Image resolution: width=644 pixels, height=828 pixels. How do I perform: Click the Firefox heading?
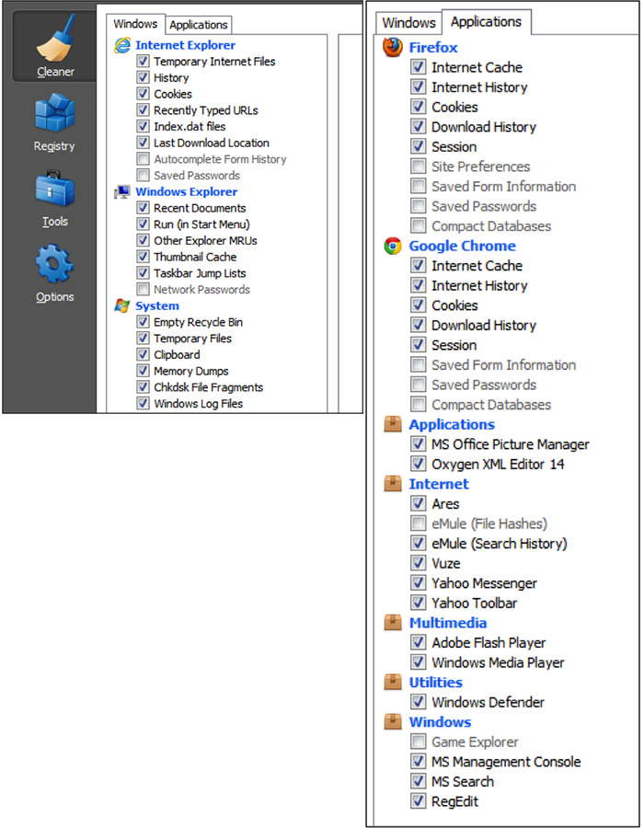[433, 48]
